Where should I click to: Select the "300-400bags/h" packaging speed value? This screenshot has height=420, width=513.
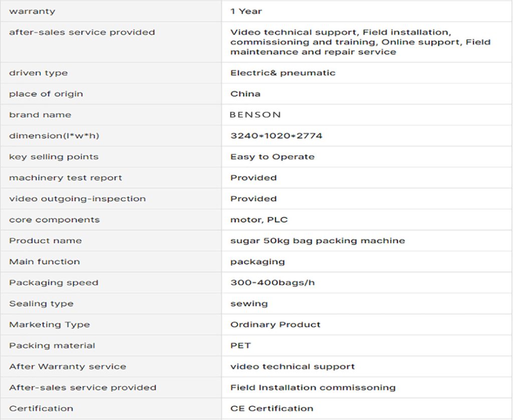pyautogui.click(x=272, y=283)
